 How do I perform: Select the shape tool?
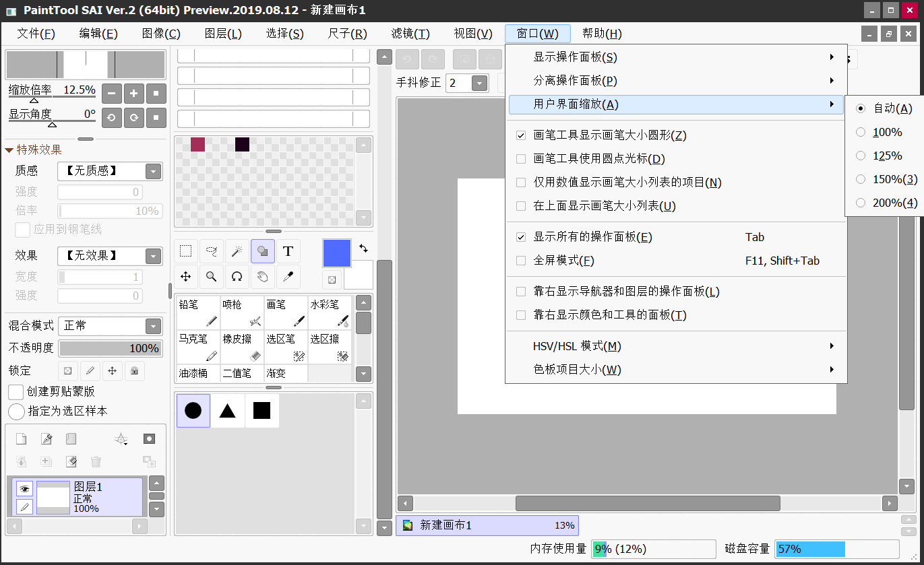pos(263,251)
